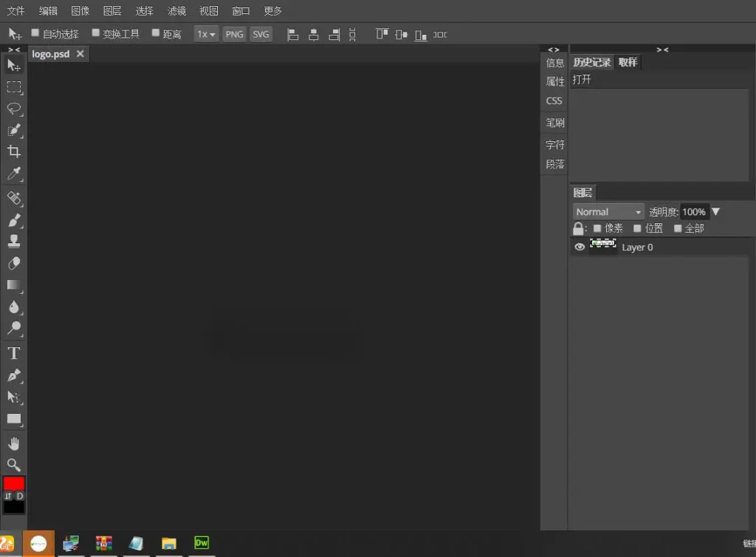The width and height of the screenshot is (756, 557).
Task: Enable the 自动选择 checkbox
Action: click(x=34, y=33)
